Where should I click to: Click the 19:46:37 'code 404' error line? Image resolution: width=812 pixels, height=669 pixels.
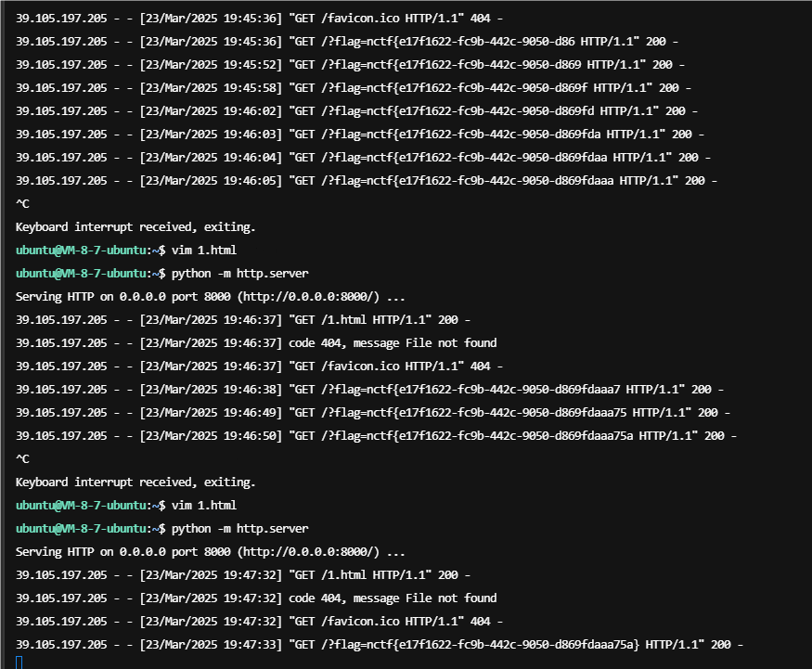coord(256,342)
